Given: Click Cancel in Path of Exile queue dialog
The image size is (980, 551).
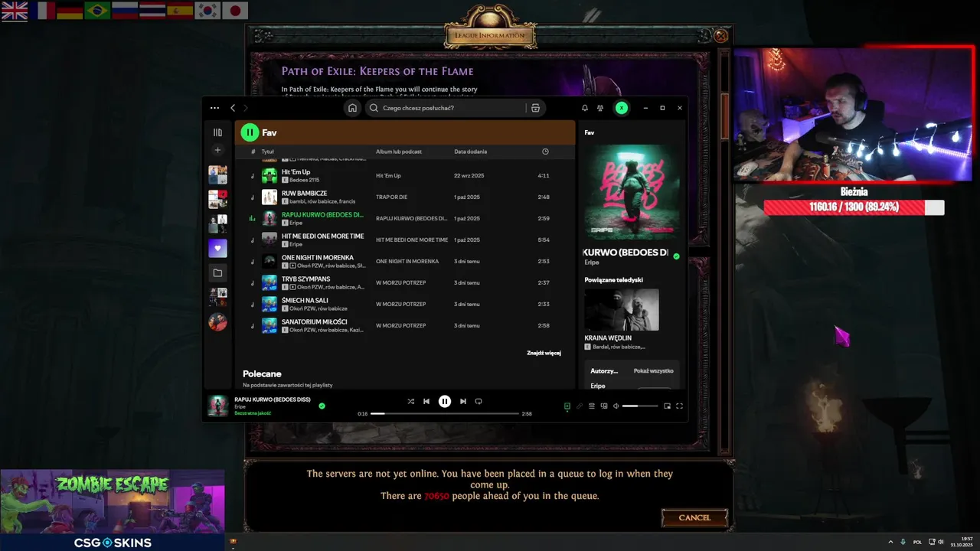Looking at the screenshot, I should click(x=694, y=517).
